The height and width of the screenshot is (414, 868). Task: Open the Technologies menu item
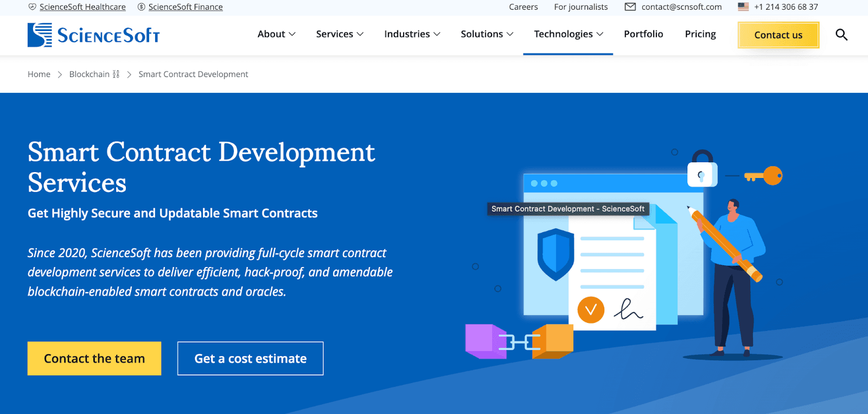coord(563,34)
